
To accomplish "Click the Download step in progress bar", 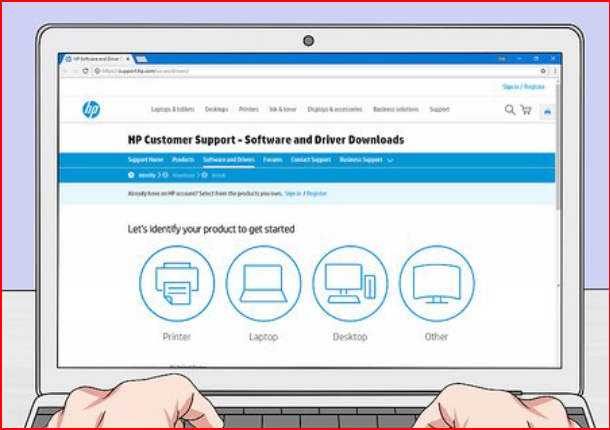I will 183,176.
